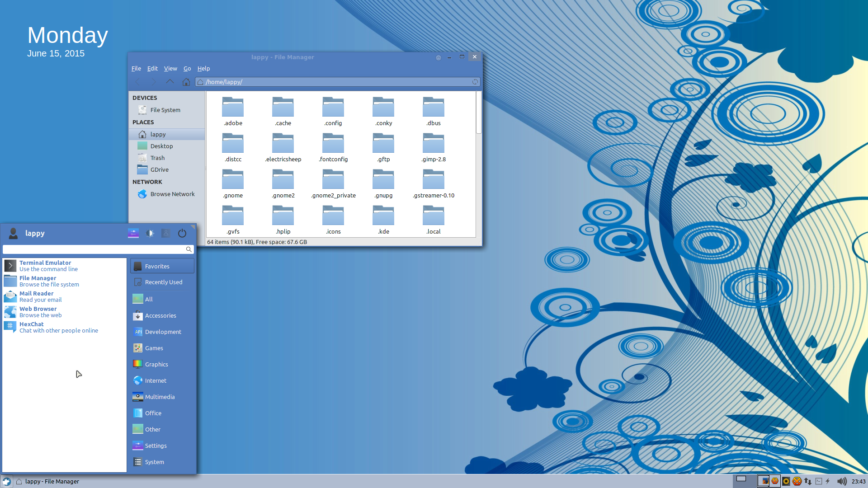868x488 pixels.
Task: Open Web Browser from favorites
Action: (x=64, y=312)
